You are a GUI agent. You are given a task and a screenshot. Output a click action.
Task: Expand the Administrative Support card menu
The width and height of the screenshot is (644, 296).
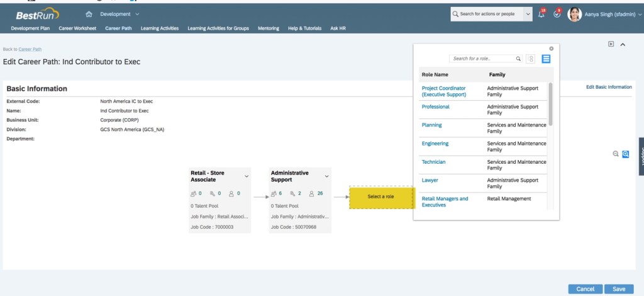pyautogui.click(x=326, y=176)
